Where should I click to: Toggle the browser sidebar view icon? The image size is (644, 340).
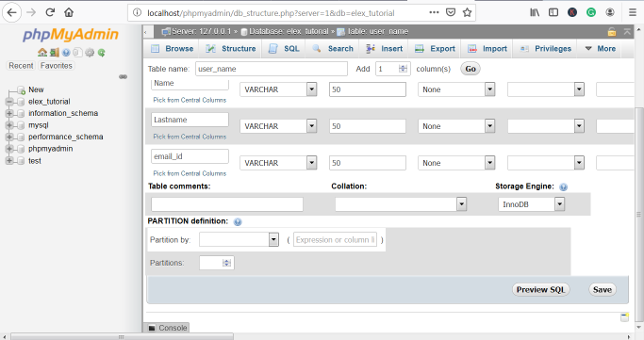(553, 12)
